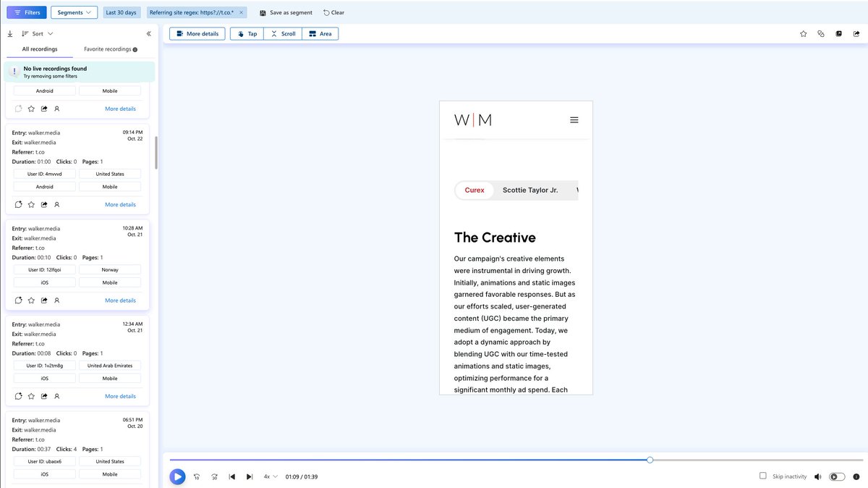Jump to previous recording
This screenshot has width=868, height=488.
click(x=231, y=476)
